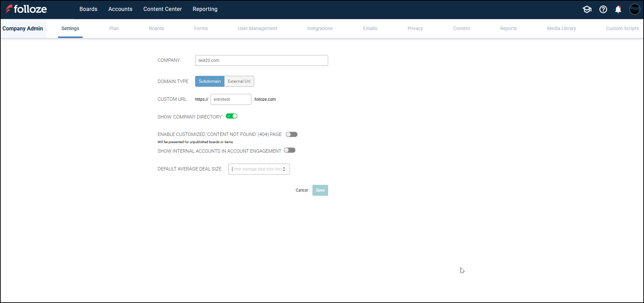Viewport: 644px width, 303px height.
Task: Open the notifications bell
Action: click(x=618, y=10)
